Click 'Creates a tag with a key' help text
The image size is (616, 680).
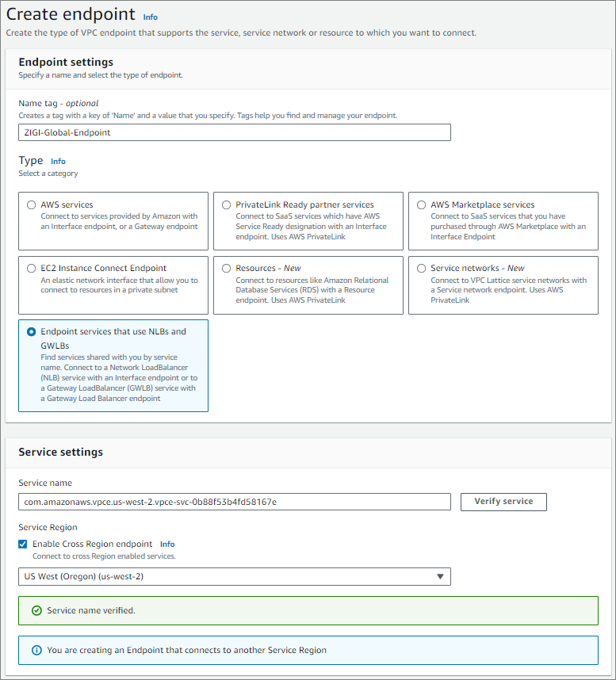[208, 116]
